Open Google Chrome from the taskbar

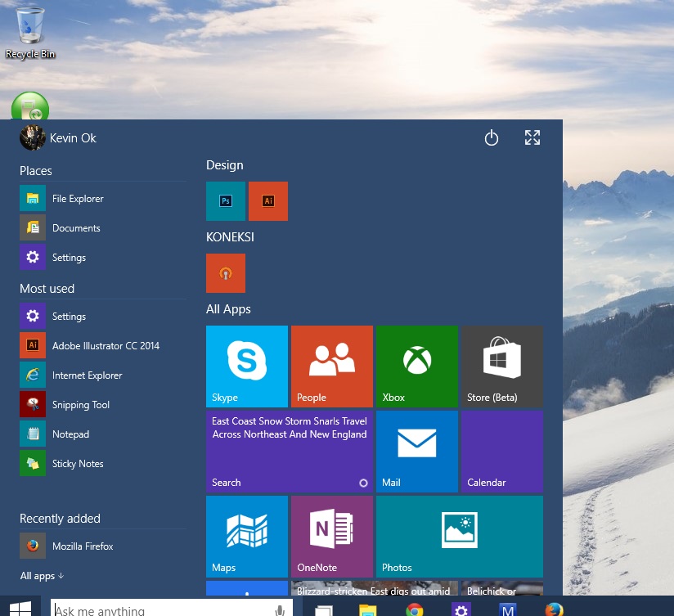click(x=413, y=609)
